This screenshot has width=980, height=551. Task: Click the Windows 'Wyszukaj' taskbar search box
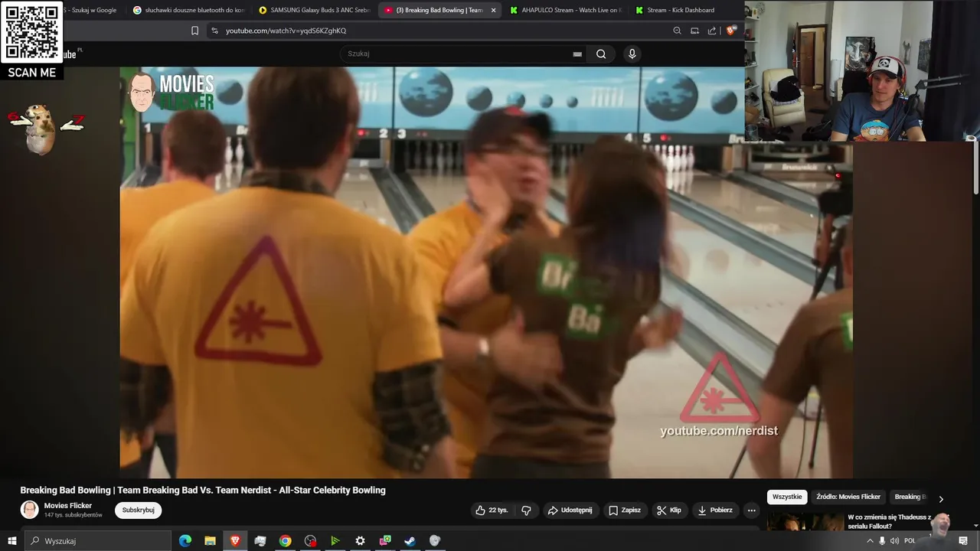pyautogui.click(x=97, y=541)
